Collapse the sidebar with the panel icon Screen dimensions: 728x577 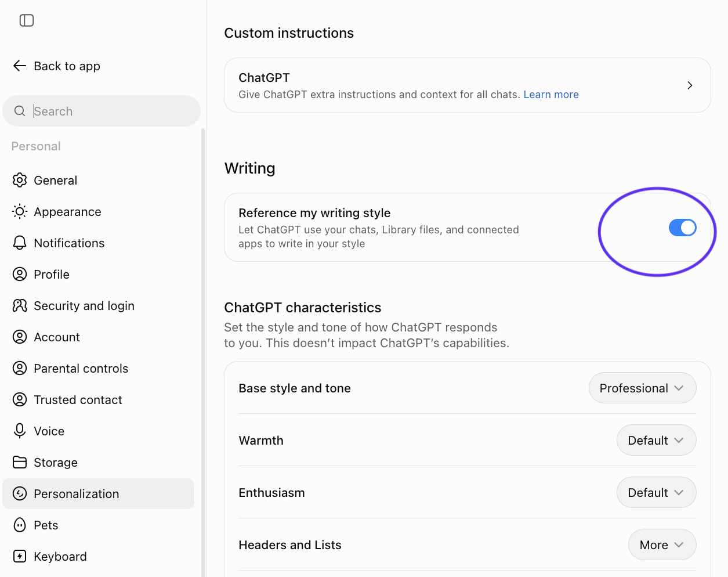point(27,20)
